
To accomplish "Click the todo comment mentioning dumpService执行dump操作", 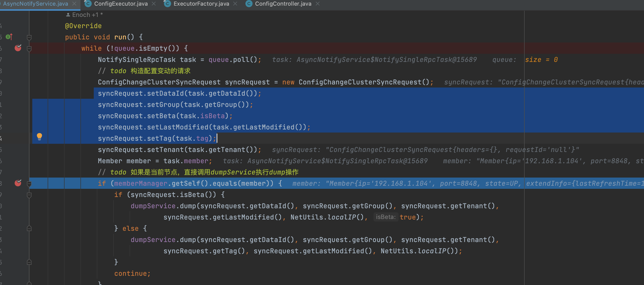I will coord(198,172).
